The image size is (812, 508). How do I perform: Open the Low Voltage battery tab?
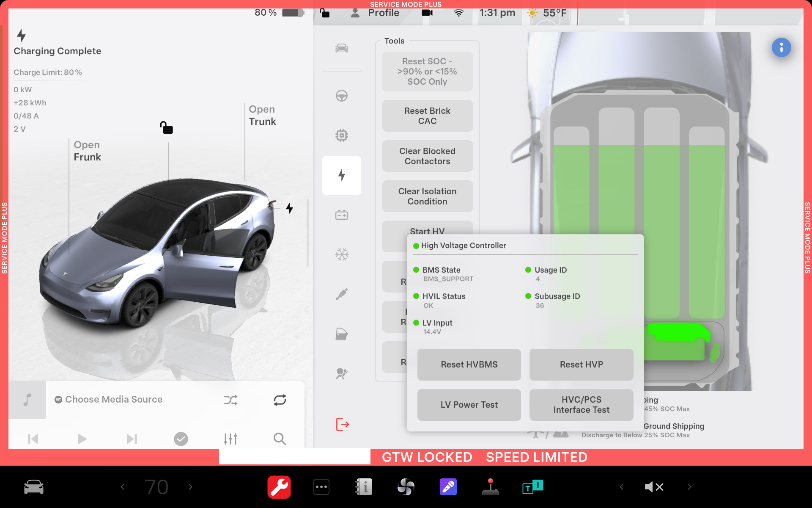click(341, 215)
